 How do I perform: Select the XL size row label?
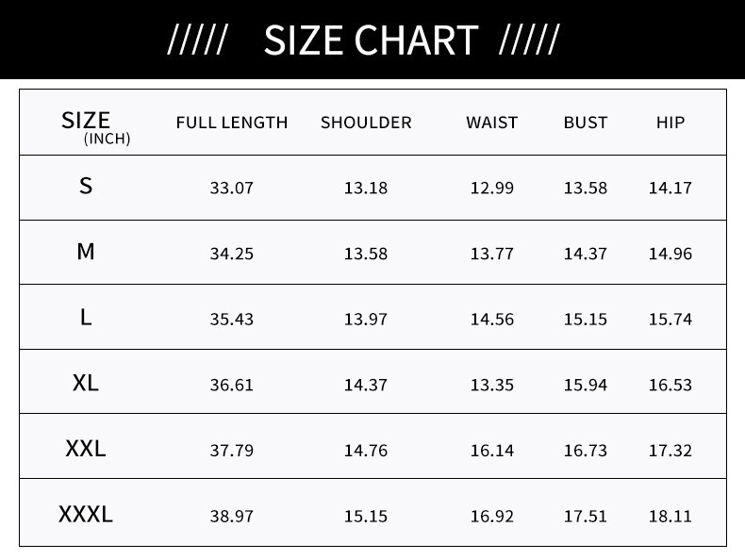86,383
